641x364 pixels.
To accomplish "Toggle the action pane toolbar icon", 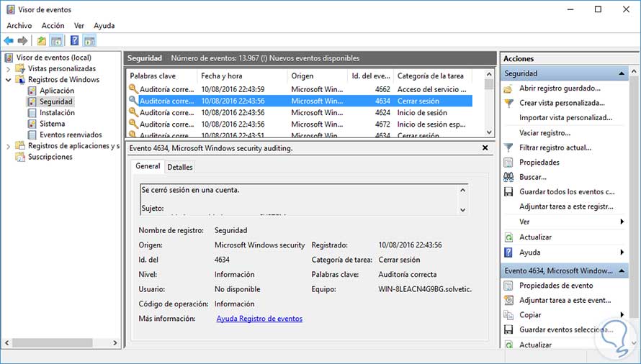I will tap(89, 41).
